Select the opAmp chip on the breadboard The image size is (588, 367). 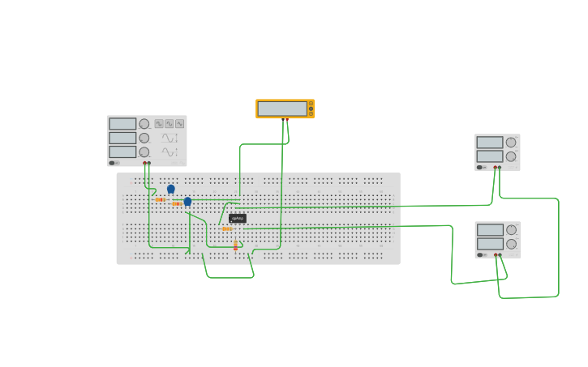[238, 218]
